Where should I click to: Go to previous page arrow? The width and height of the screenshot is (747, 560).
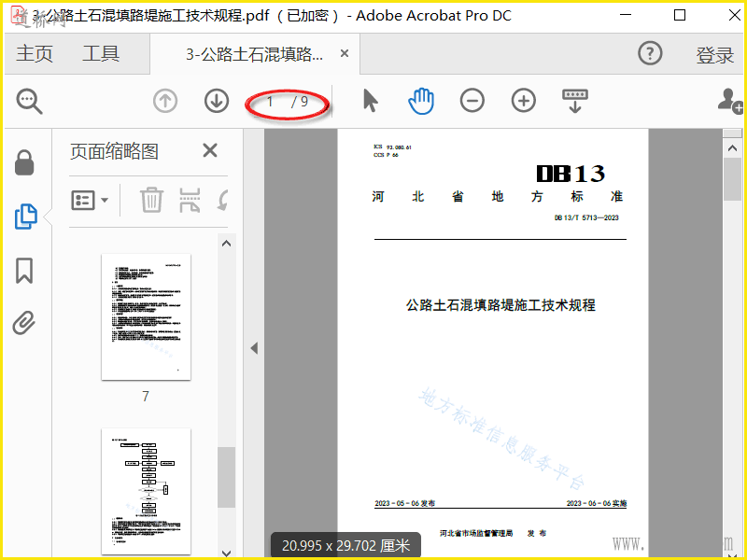point(165,101)
